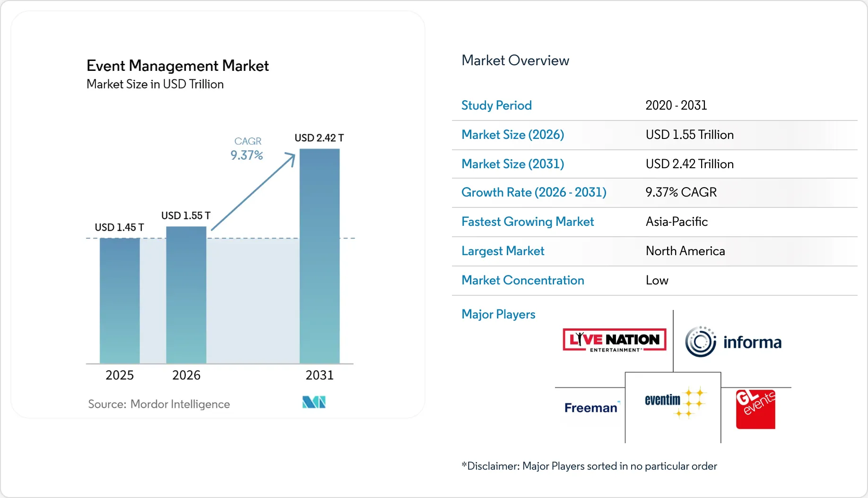Click the GL events red logo
This screenshot has width=868, height=498.
[x=755, y=409]
